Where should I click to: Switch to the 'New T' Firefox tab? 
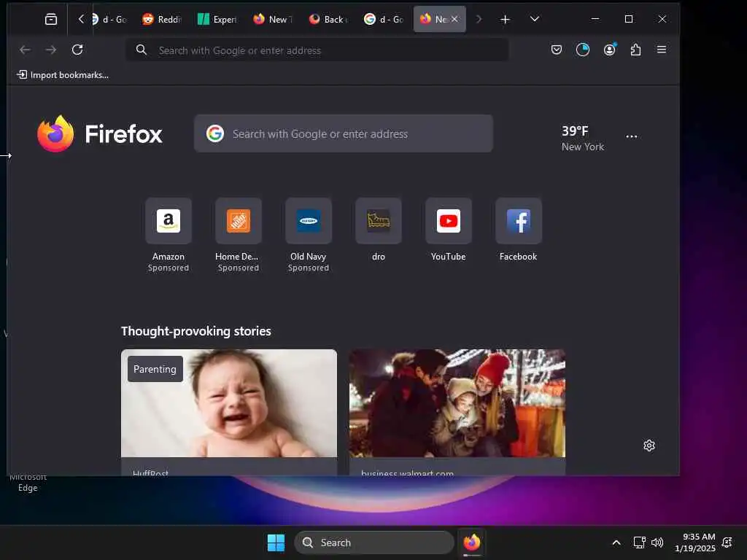coord(273,19)
